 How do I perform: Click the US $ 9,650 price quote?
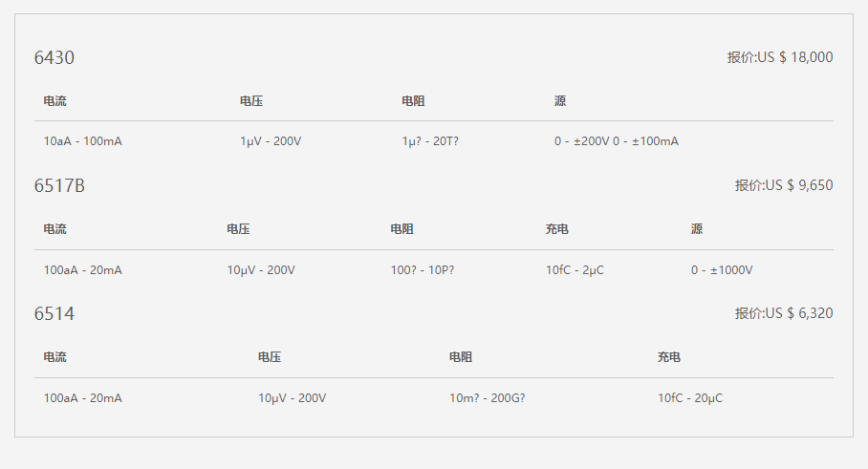[x=783, y=185]
